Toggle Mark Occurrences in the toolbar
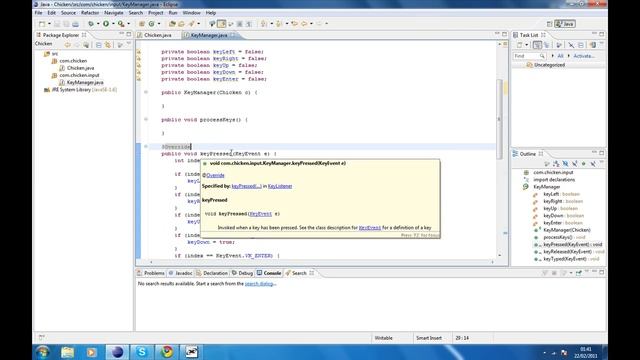Viewport: 640px width, 360px height. pyautogui.click(x=222, y=24)
